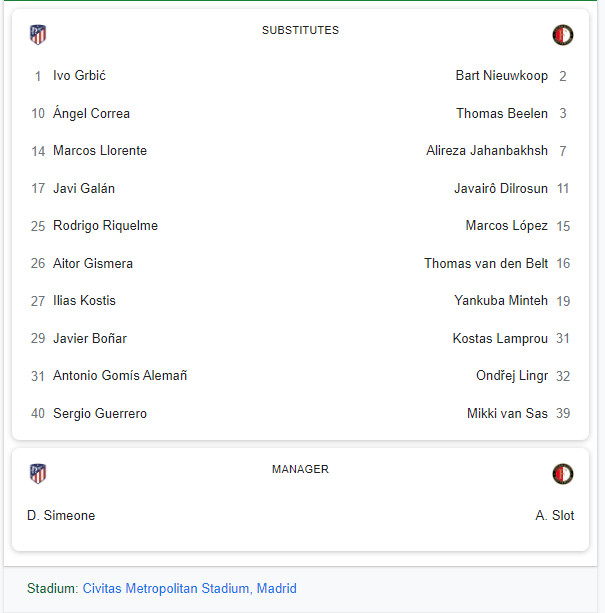This screenshot has height=613, width=605.
Task: Open Marcos Llorente's player entry
Action: point(100,151)
